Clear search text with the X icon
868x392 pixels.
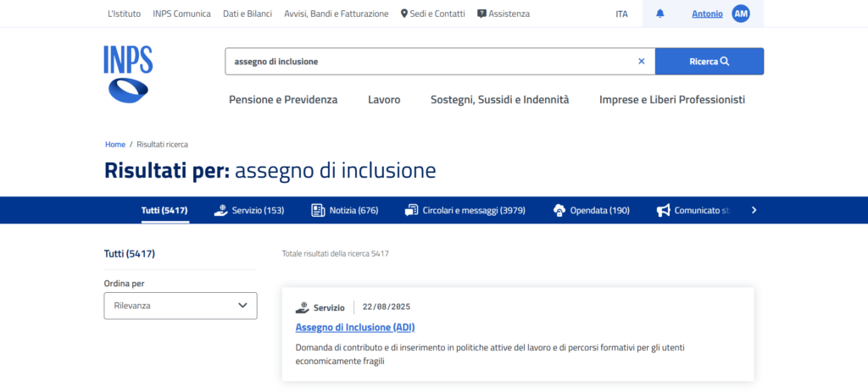pos(642,61)
